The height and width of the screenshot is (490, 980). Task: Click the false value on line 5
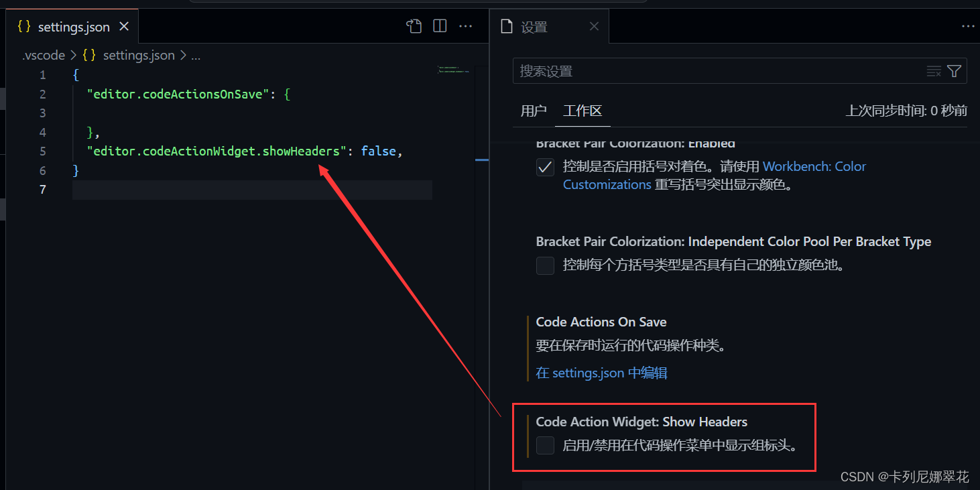click(x=379, y=151)
